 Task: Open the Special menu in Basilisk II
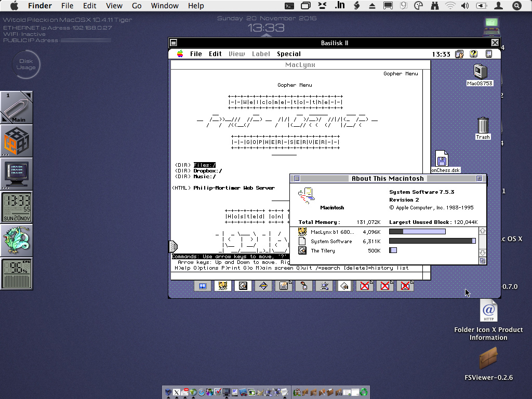289,54
